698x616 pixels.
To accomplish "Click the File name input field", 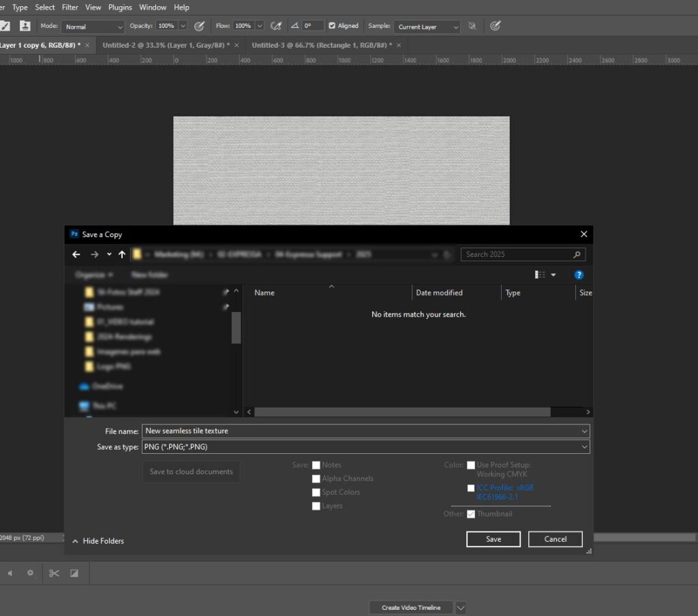I will (361, 431).
